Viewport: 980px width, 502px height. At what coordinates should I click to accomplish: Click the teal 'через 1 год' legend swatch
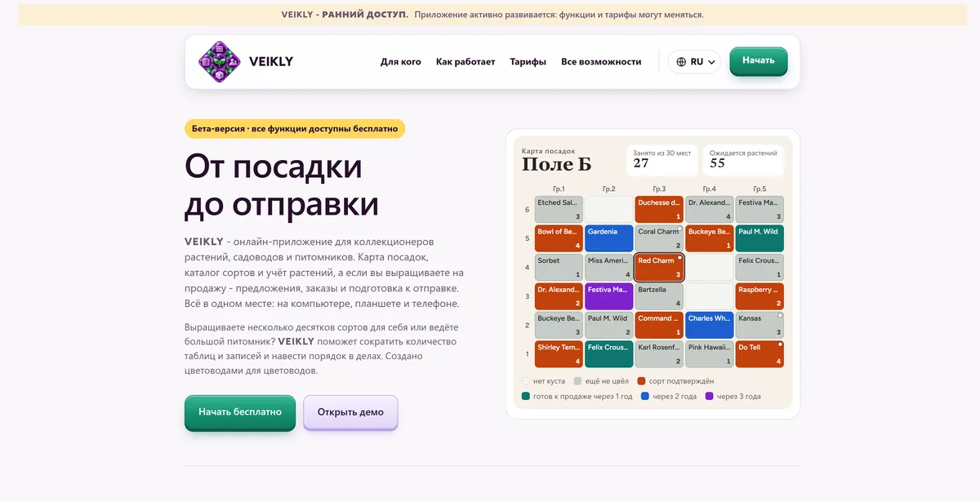coord(526,397)
